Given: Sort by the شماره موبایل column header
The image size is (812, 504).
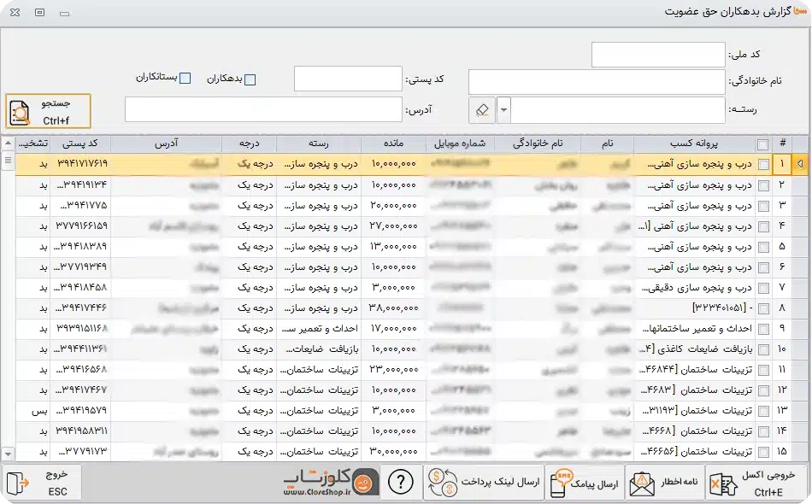Looking at the screenshot, I should 460,144.
